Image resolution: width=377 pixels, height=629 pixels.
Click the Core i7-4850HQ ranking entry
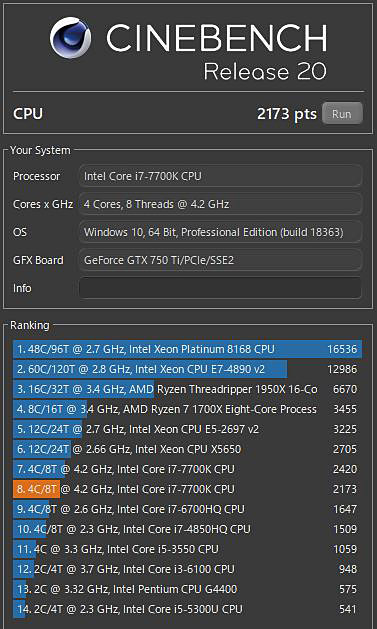(x=187, y=529)
